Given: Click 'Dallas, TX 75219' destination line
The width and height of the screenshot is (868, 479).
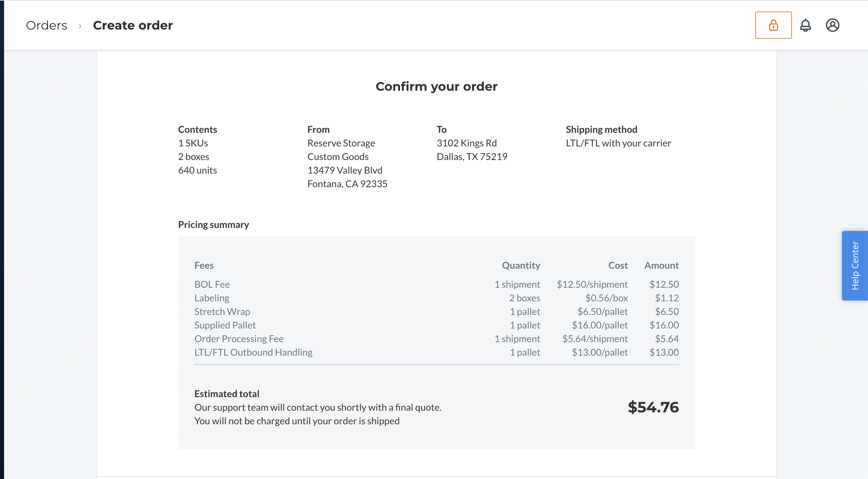Looking at the screenshot, I should [x=472, y=157].
